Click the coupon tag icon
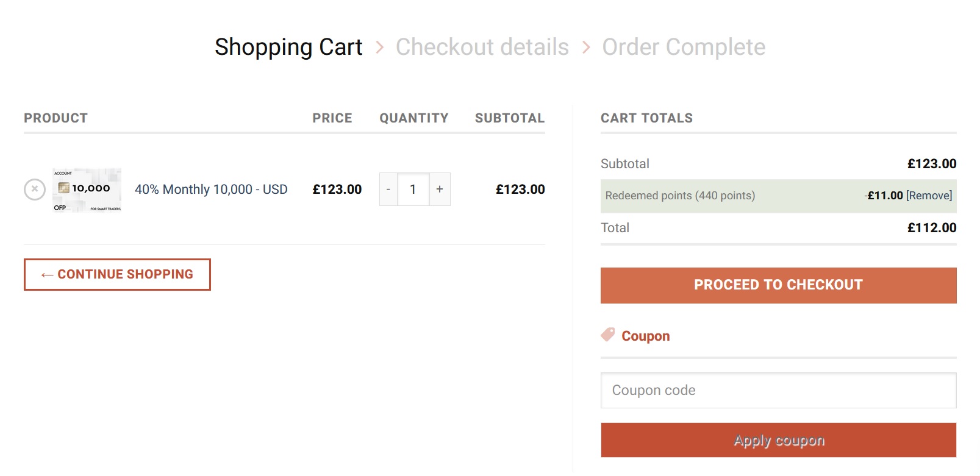Screen dimensions: 980x476 (x=608, y=335)
